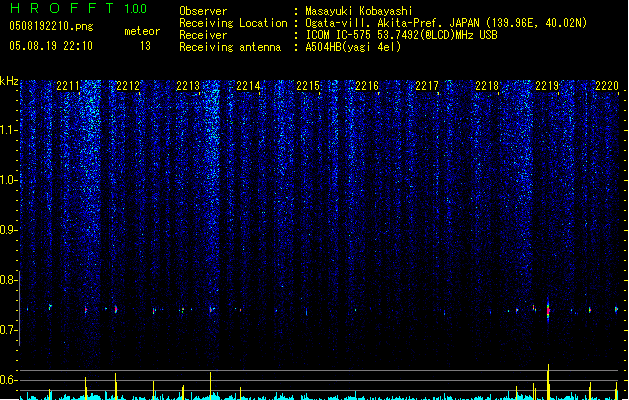Click the meteor label
The image size is (629, 400).
[x=142, y=31]
